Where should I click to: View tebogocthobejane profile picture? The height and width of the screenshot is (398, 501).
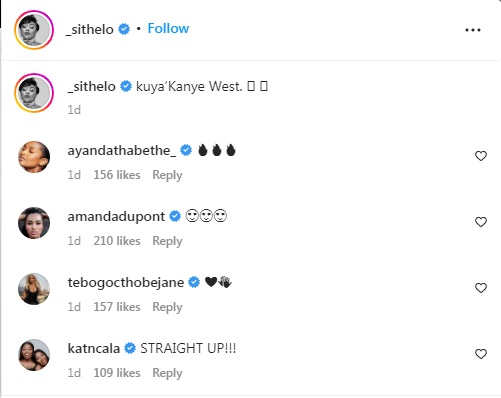pyautogui.click(x=34, y=289)
